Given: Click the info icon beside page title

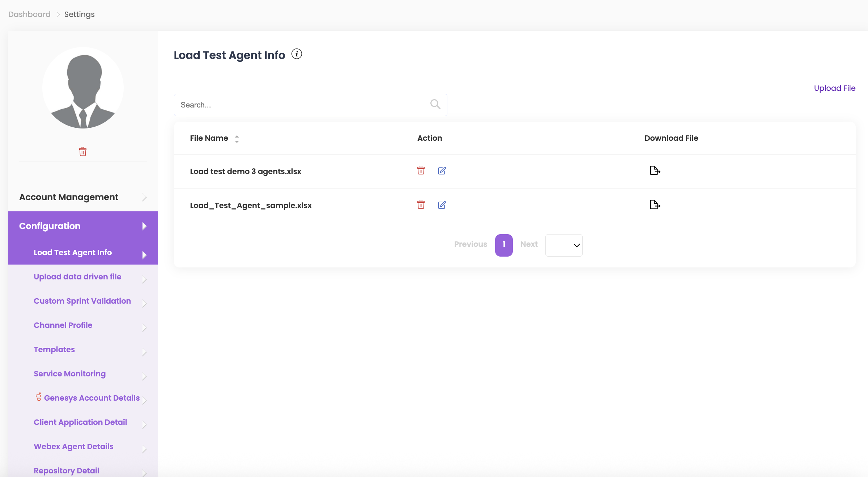Looking at the screenshot, I should point(297,54).
